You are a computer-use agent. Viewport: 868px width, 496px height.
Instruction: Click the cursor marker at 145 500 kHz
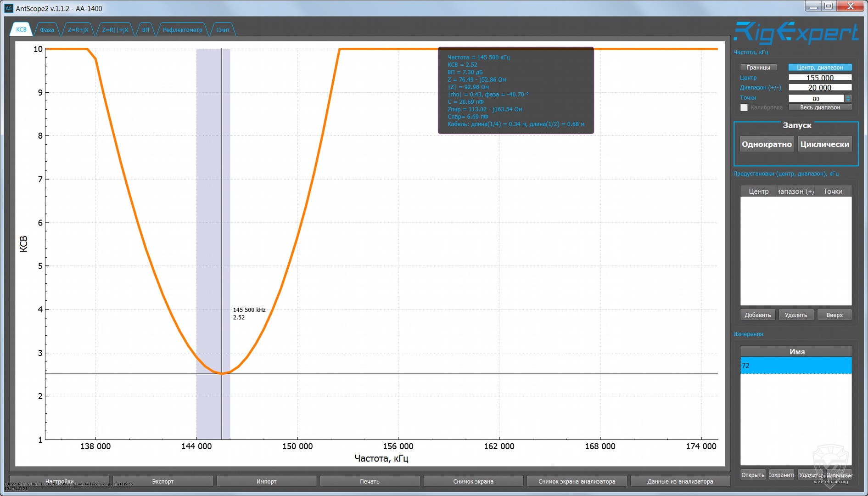(x=222, y=373)
